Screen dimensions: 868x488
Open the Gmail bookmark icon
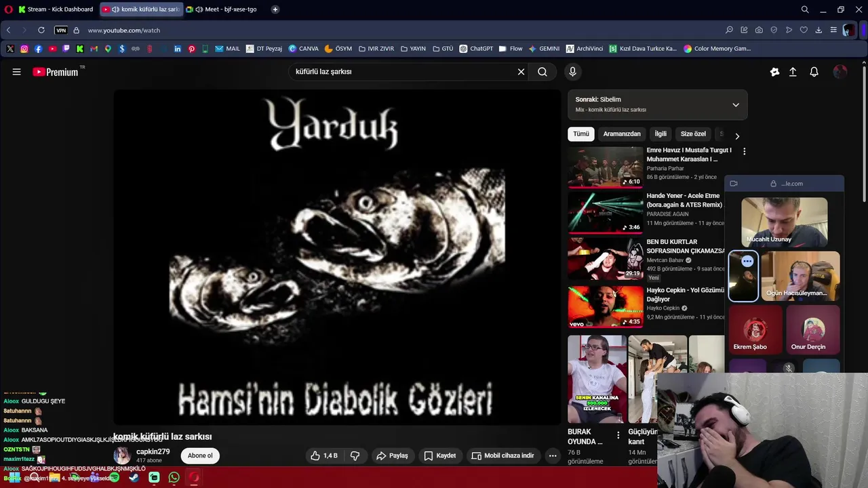tap(94, 49)
